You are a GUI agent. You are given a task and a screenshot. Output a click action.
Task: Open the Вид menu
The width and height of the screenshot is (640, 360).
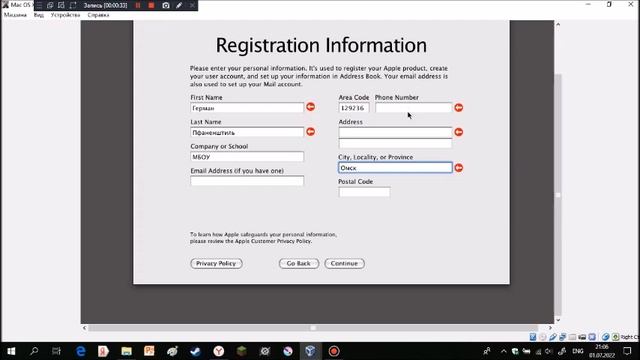tap(39, 15)
